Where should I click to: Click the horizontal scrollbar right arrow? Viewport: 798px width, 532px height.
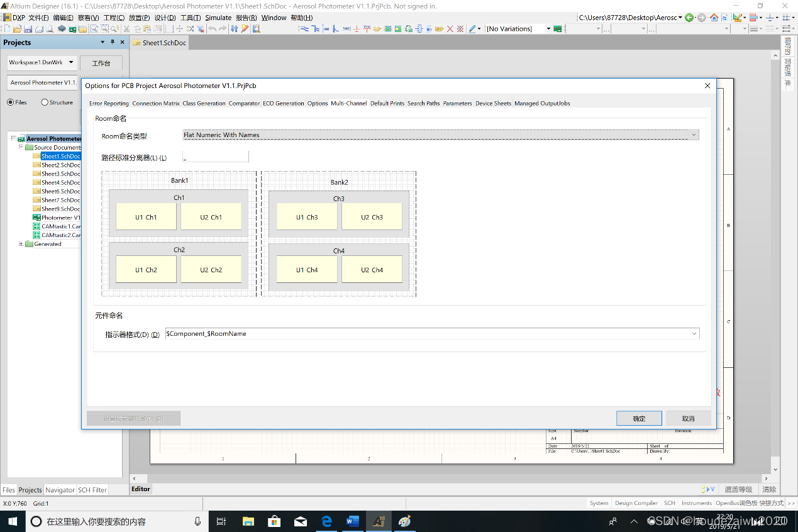click(767, 479)
